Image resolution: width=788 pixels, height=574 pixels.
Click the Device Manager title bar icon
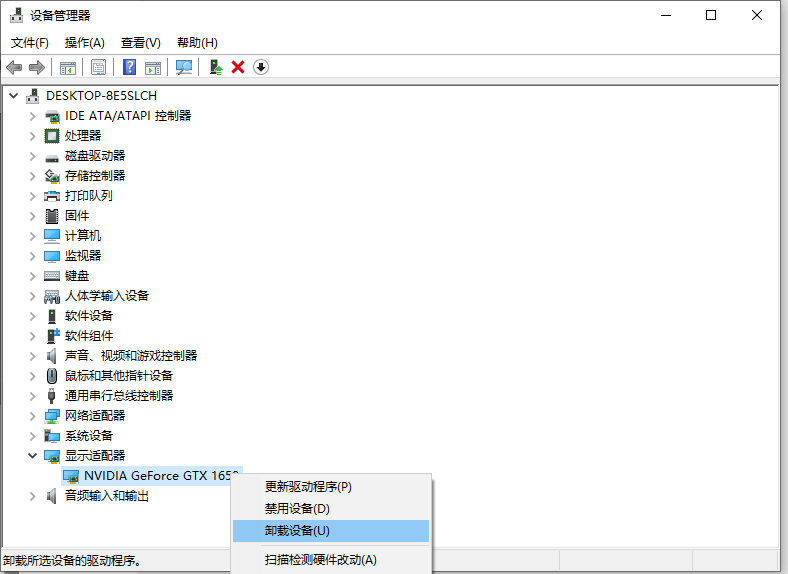click(17, 15)
